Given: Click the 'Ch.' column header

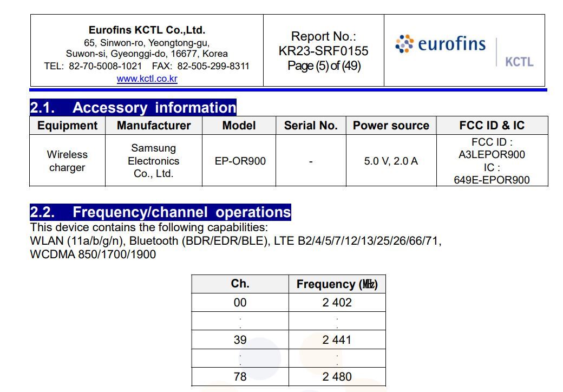Looking at the screenshot, I should (x=240, y=284).
